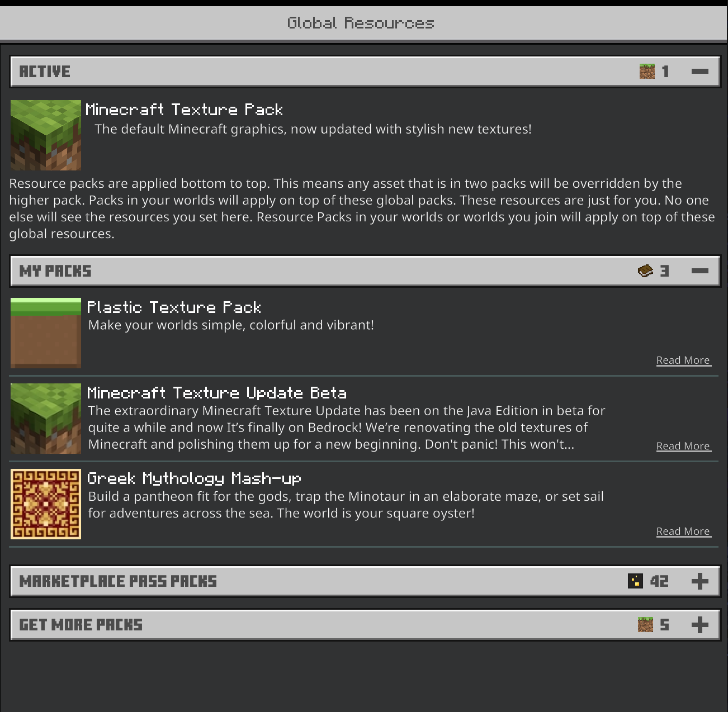728x712 pixels.
Task: Click the Marketplace Pass coin icon
Action: tap(635, 581)
